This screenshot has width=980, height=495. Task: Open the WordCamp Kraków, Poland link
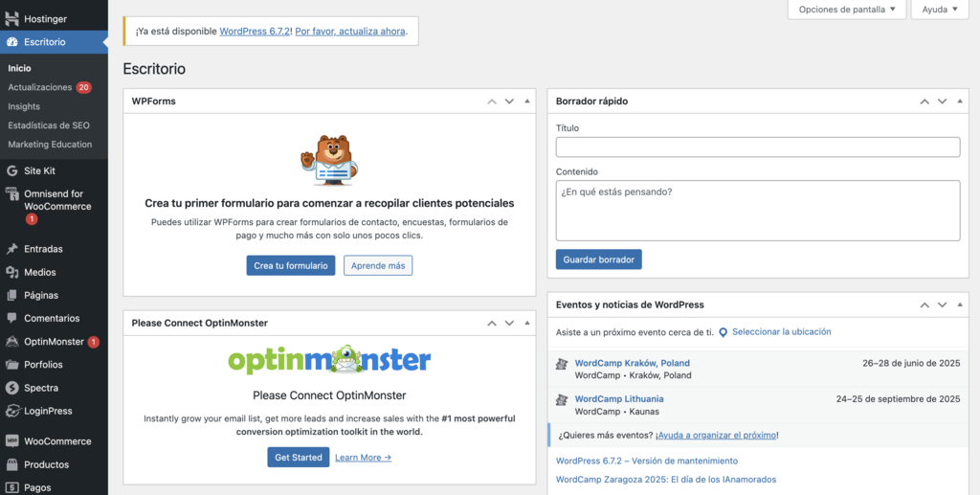632,363
